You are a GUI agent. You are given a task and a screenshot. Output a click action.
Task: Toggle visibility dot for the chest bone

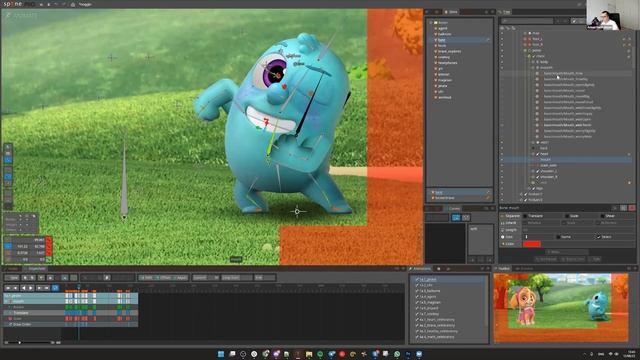pyautogui.click(x=502, y=56)
